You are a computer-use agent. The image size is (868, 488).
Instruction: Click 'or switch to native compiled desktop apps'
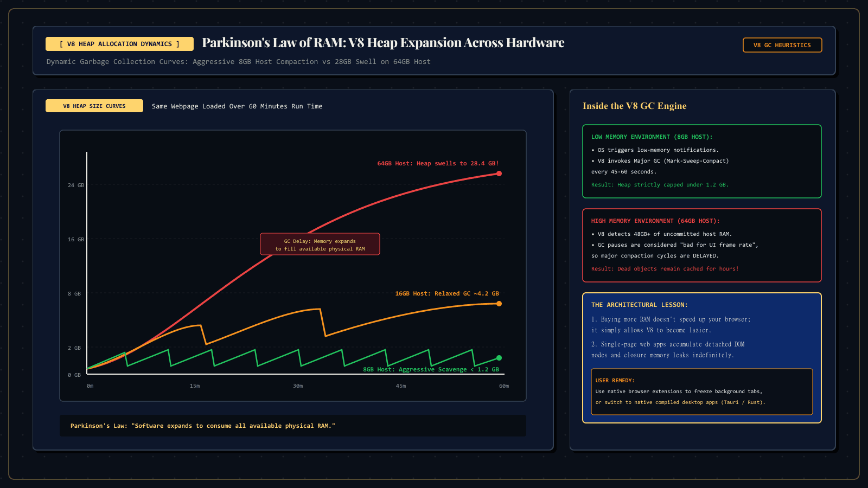click(x=680, y=402)
